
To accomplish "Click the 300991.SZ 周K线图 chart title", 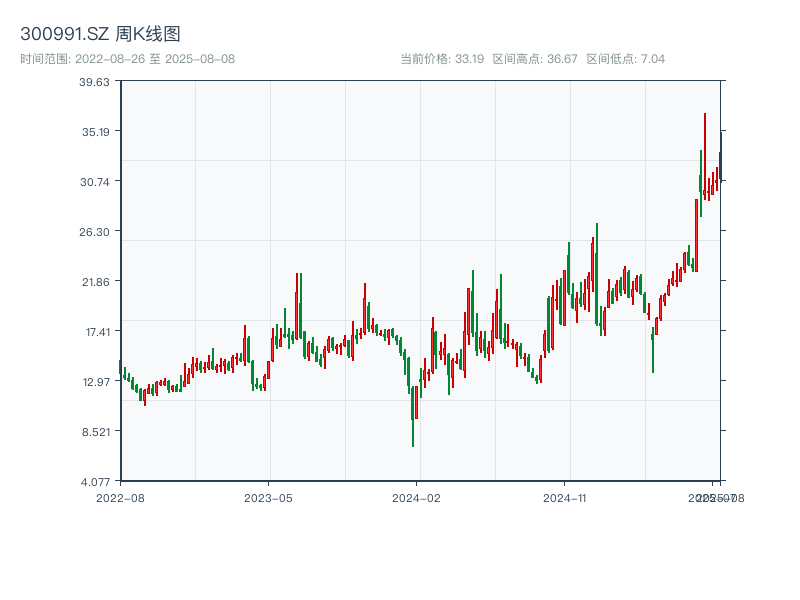I will [100, 35].
